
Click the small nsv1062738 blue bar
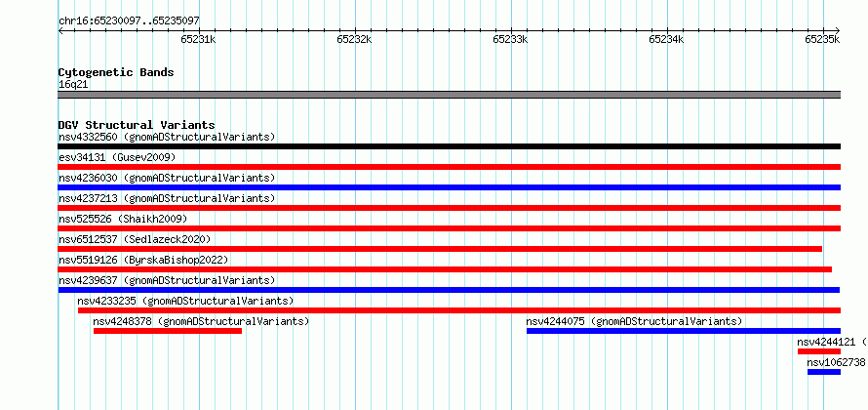click(824, 372)
